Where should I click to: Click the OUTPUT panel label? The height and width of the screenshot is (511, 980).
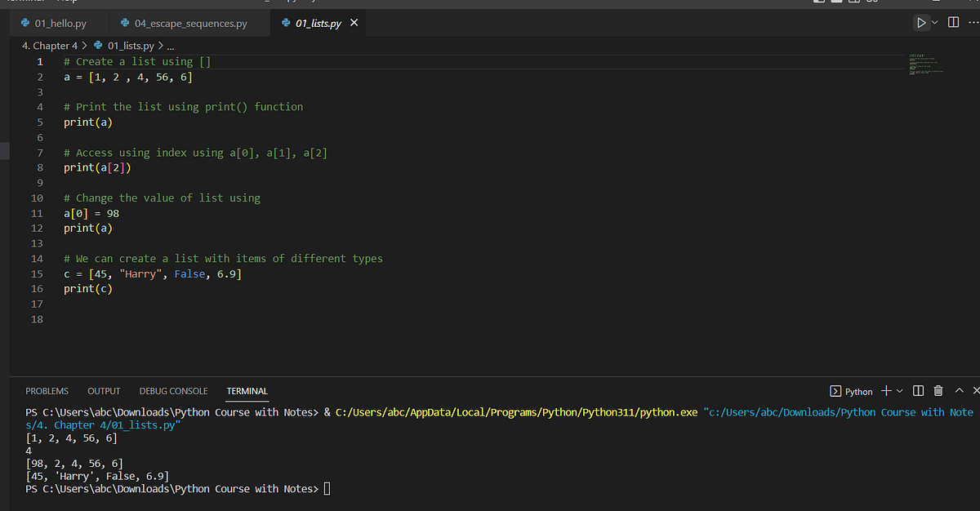(104, 391)
